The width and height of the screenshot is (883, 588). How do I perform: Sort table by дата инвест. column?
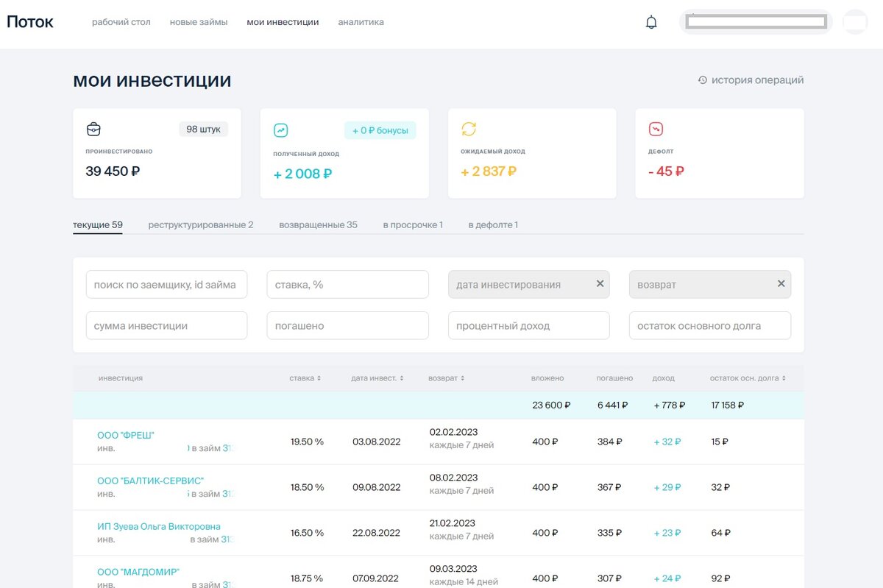click(377, 378)
